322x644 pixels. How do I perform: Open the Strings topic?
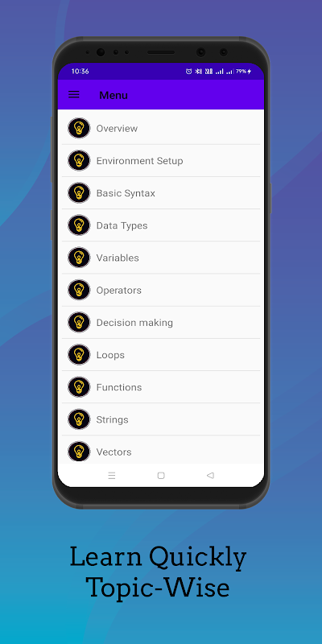click(161, 419)
